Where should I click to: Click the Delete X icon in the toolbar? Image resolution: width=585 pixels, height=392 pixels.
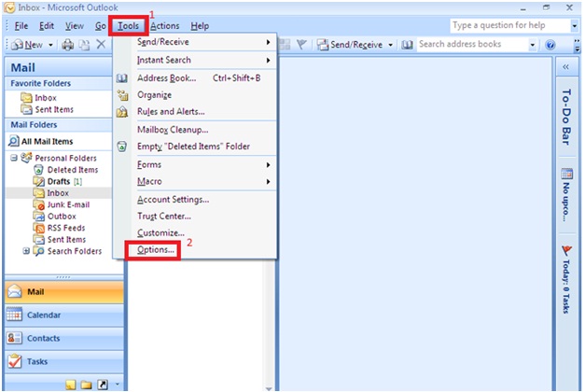[x=101, y=45]
